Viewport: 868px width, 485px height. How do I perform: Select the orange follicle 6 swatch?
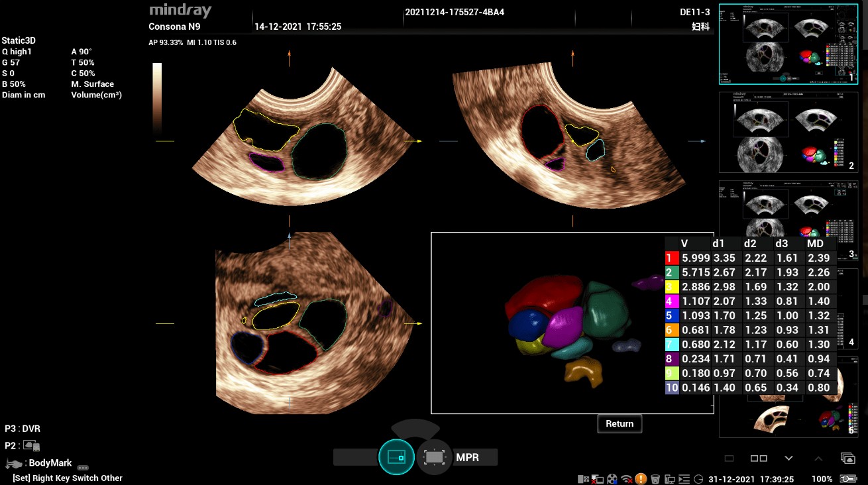672,330
